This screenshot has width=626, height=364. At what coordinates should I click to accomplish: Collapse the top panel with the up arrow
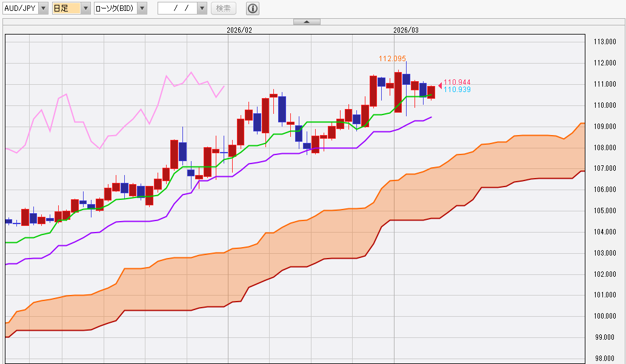pos(307,22)
